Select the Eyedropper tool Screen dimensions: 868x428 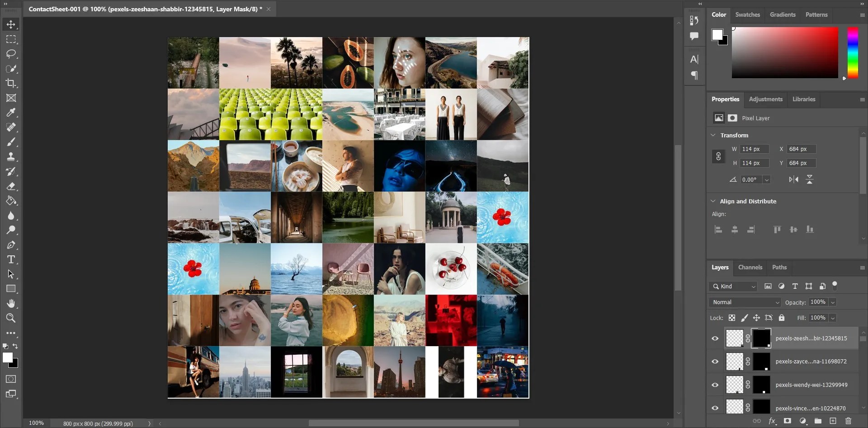(12, 113)
